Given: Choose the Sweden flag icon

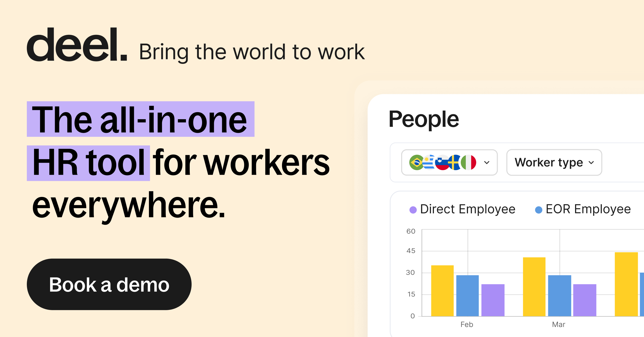Looking at the screenshot, I should pyautogui.click(x=455, y=162).
